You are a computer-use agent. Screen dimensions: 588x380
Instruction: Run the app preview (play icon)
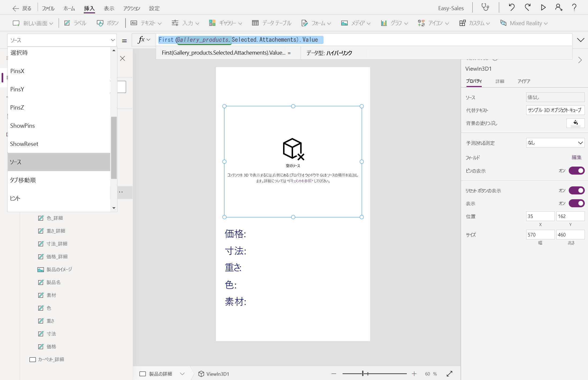click(543, 7)
